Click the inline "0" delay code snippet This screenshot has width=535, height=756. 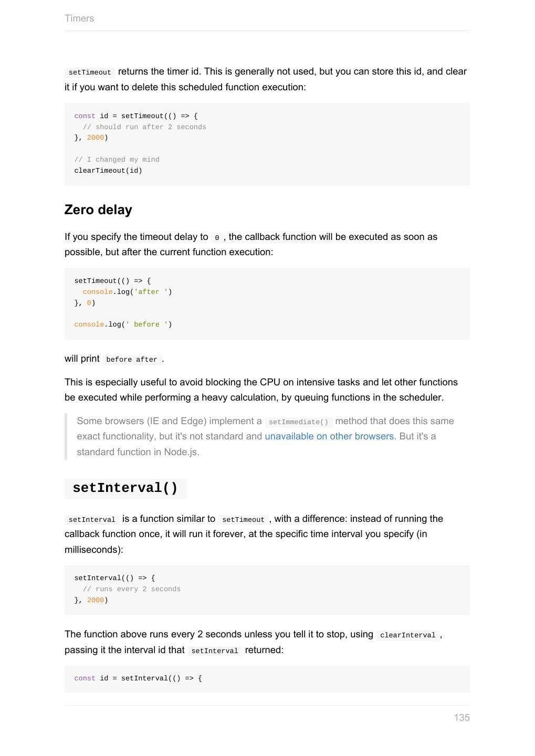(x=217, y=238)
